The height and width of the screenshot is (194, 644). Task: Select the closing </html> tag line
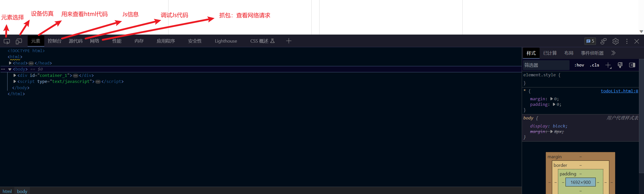(x=16, y=94)
